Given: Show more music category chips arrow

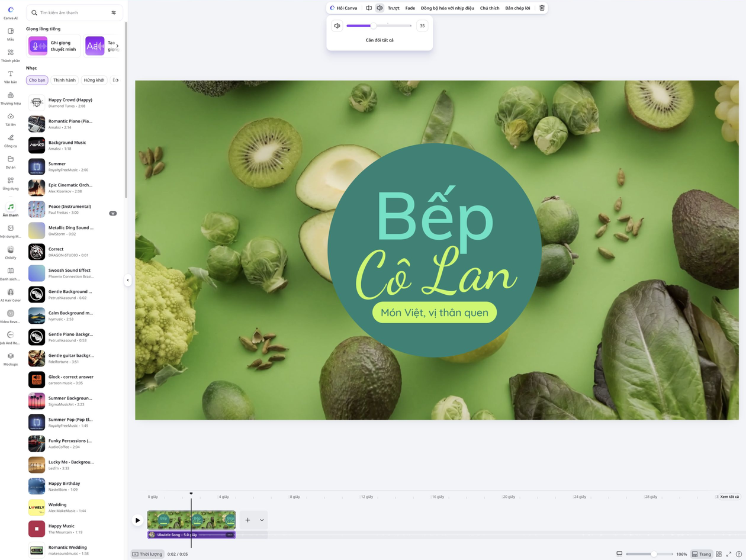Looking at the screenshot, I should pyautogui.click(x=117, y=80).
